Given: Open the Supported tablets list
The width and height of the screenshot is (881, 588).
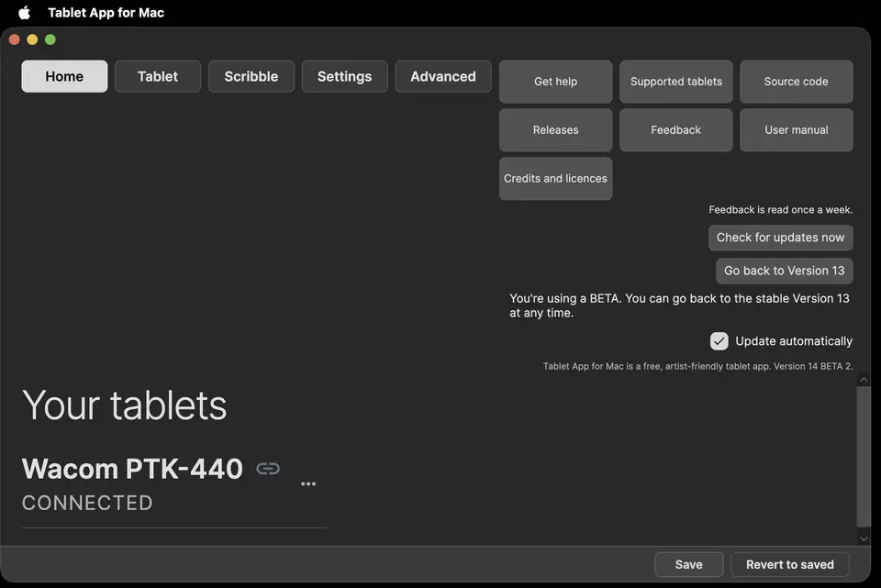Looking at the screenshot, I should point(676,82).
